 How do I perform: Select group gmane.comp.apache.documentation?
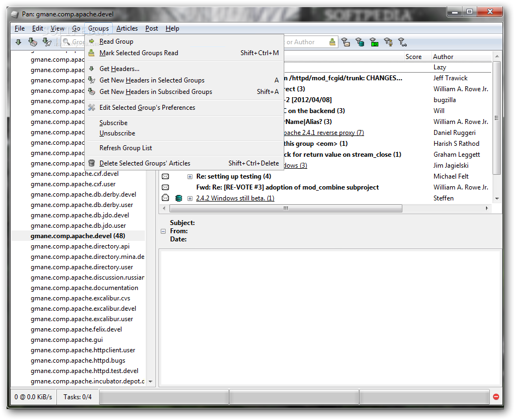(x=84, y=288)
